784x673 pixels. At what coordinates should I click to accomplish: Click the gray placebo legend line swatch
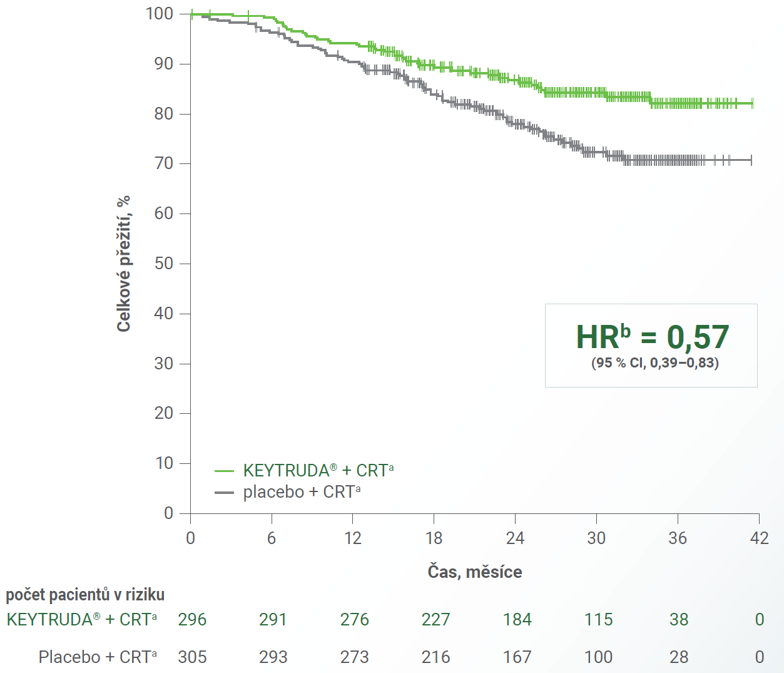224,493
